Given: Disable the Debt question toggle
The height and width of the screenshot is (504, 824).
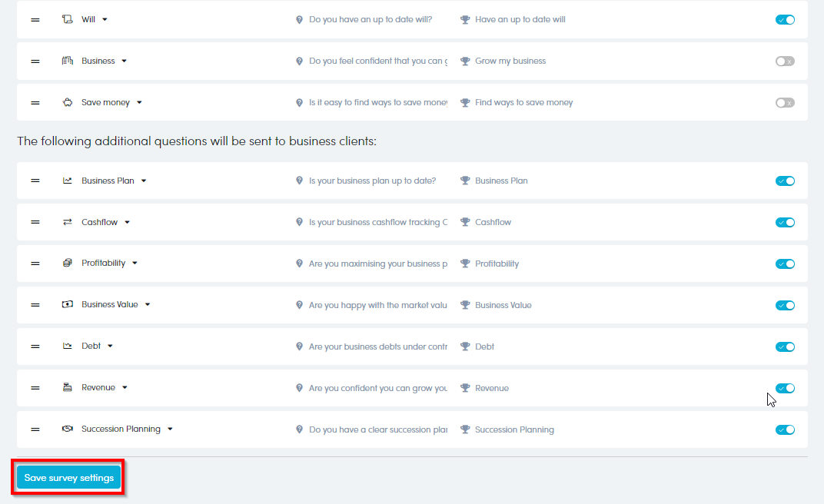Looking at the screenshot, I should (785, 347).
